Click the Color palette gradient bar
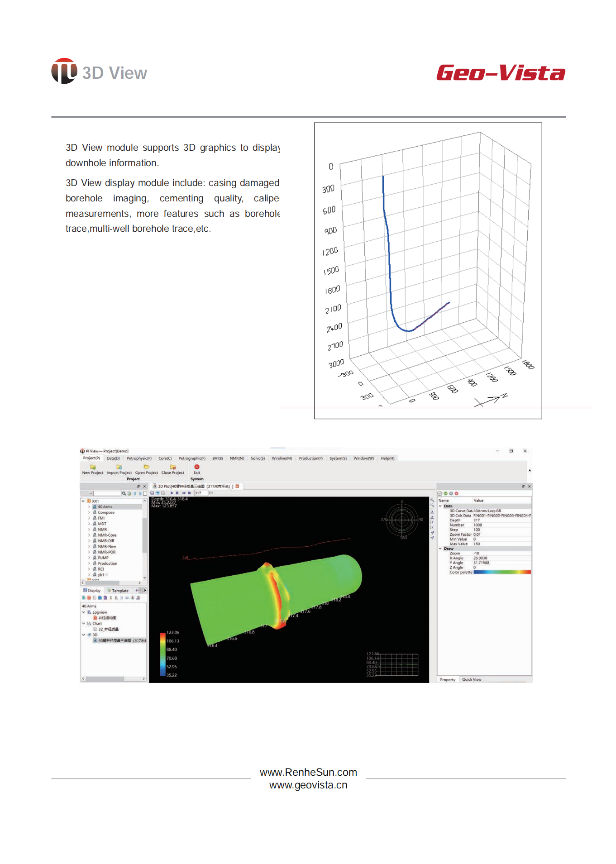 pos(501,572)
